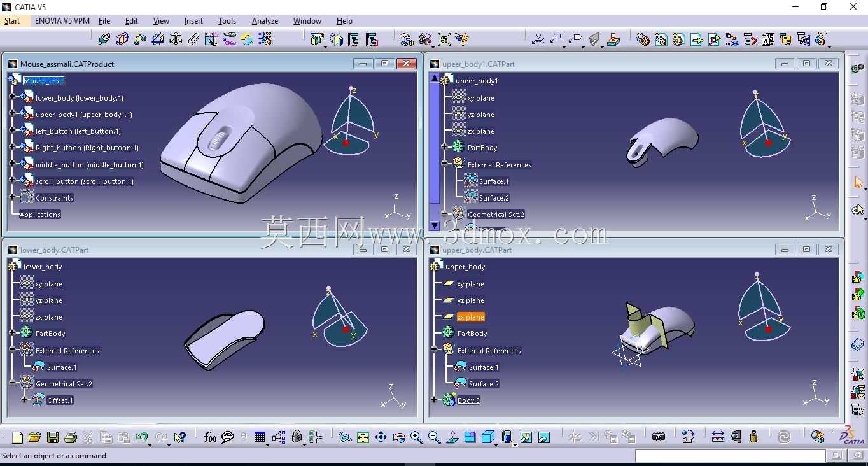Open a file with the folder icon

(34, 437)
